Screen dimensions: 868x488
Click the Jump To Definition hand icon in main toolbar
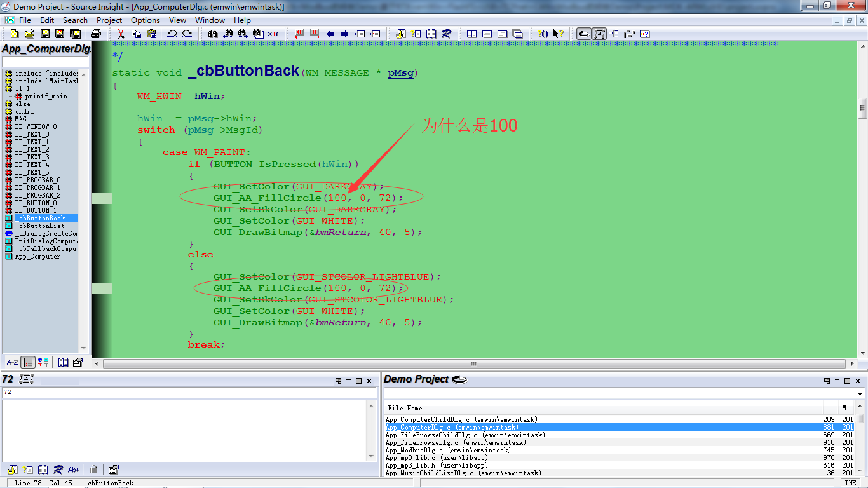click(401, 34)
